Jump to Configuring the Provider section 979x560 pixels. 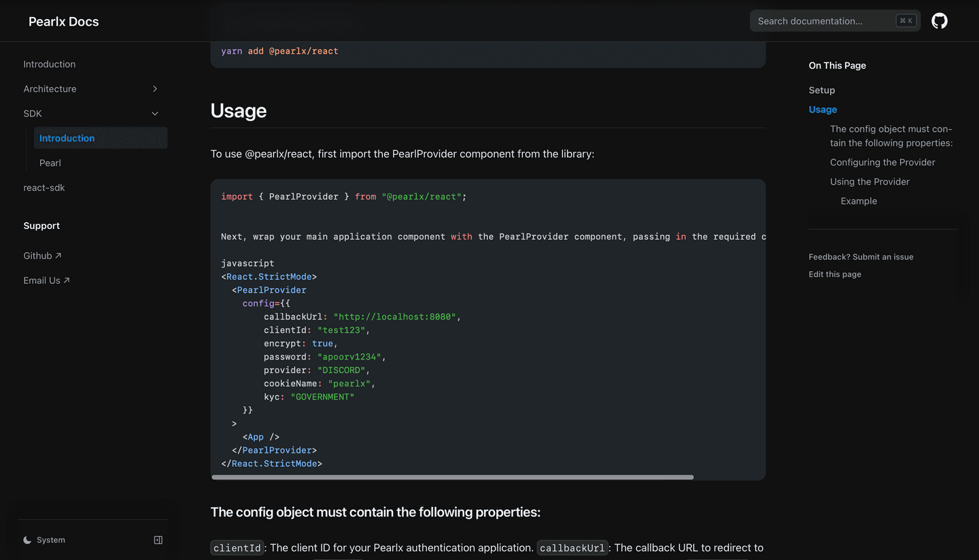tap(882, 162)
